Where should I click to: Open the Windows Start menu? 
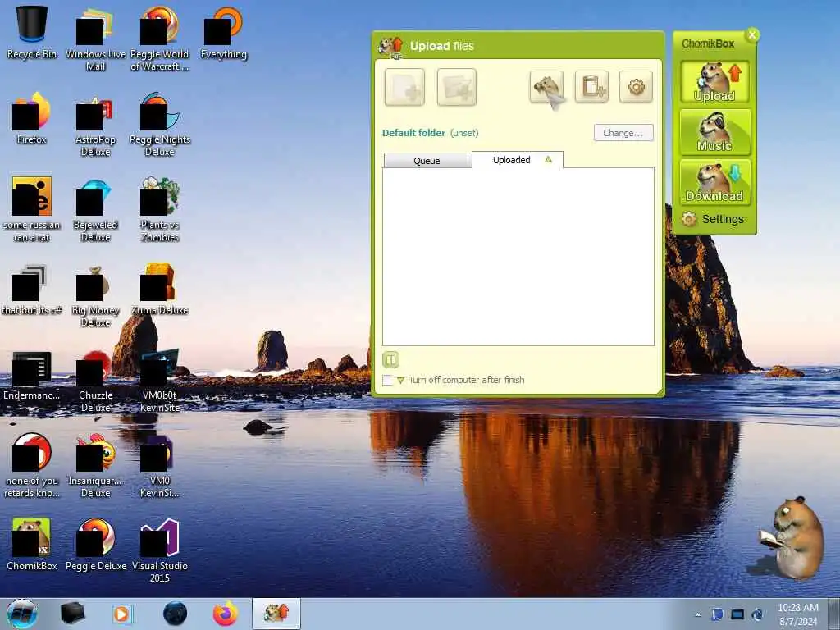(x=22, y=614)
